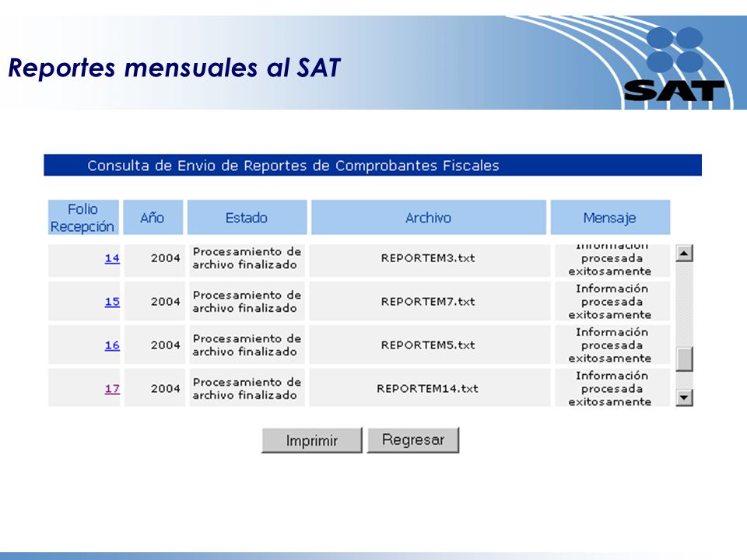Click the Mensaje cell in REPORTEM3.txt row
The width and height of the screenshot is (747, 560).
pyautogui.click(x=612, y=260)
